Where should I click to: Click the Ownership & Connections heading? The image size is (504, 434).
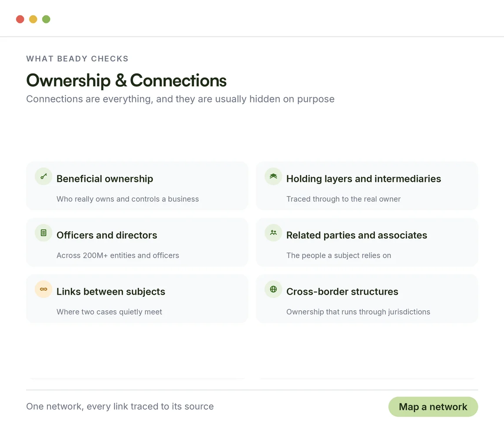click(126, 80)
